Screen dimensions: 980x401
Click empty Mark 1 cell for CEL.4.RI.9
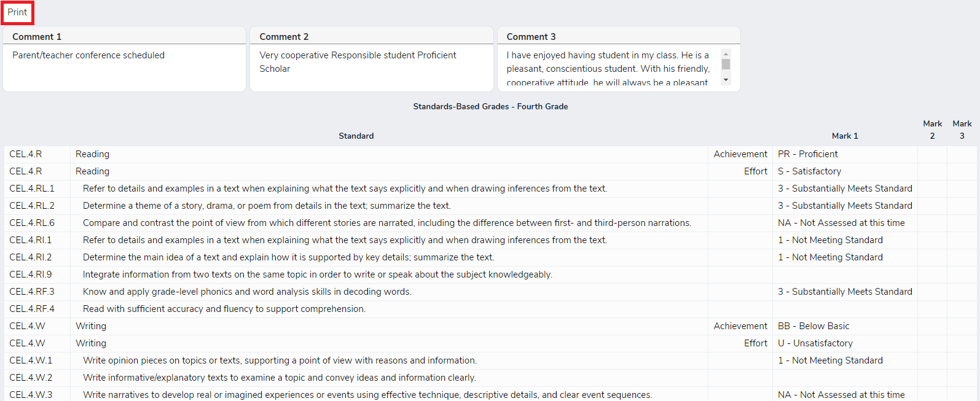coord(844,274)
